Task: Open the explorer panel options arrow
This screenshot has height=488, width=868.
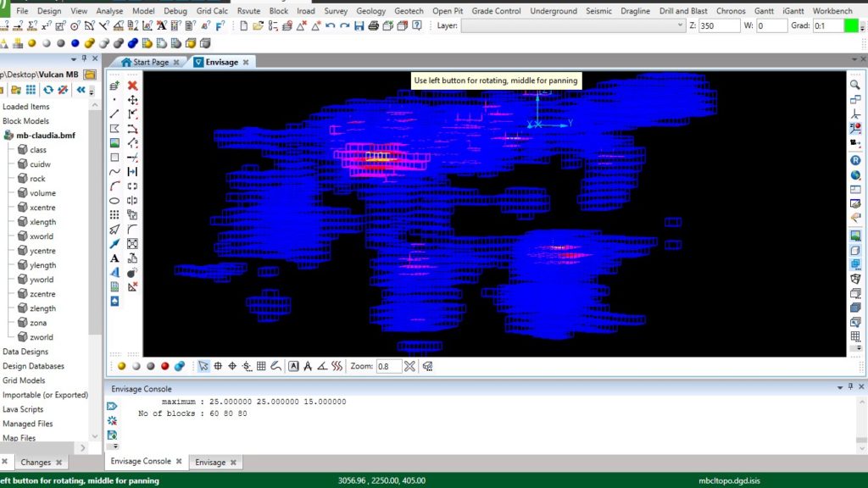Action: [x=74, y=58]
